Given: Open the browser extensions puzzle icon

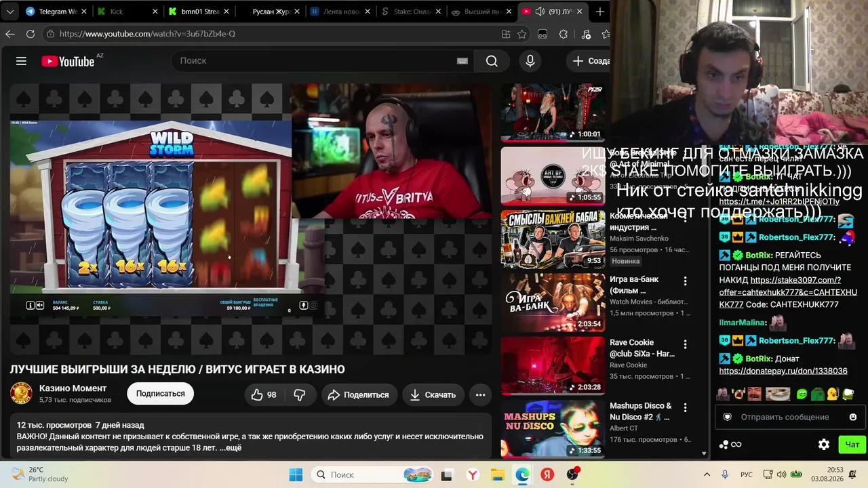Looking at the screenshot, I should click(563, 34).
